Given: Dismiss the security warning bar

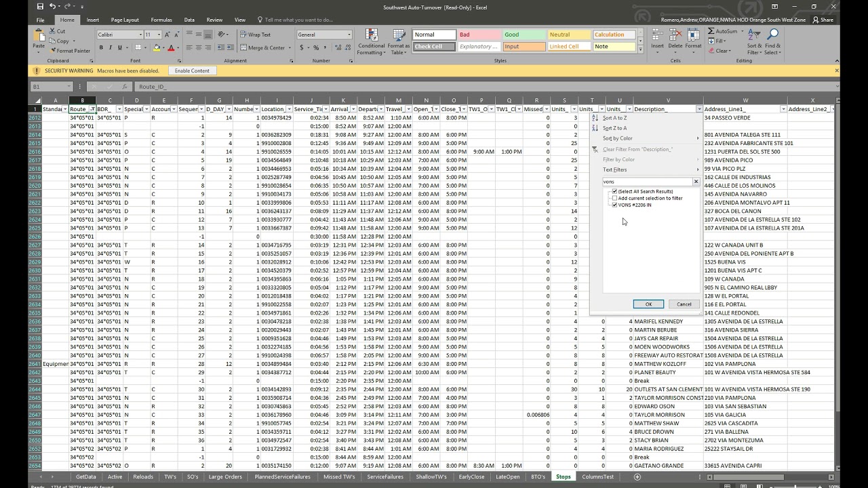Looking at the screenshot, I should pos(836,70).
